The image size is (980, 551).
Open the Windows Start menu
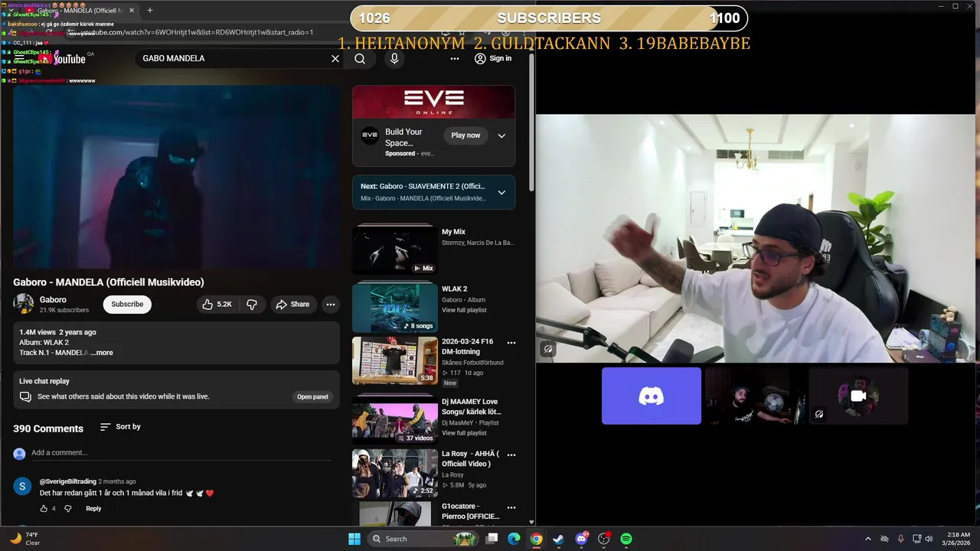[354, 539]
